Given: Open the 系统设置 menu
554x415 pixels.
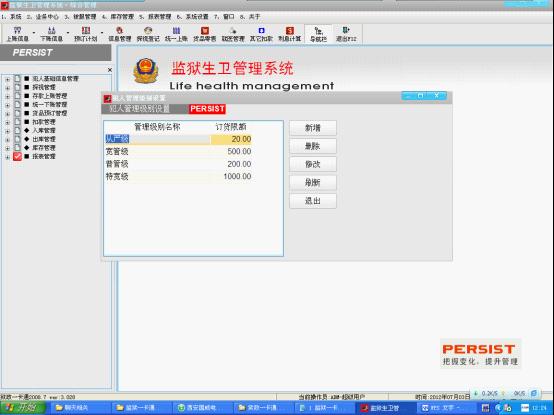Looking at the screenshot, I should [x=192, y=17].
